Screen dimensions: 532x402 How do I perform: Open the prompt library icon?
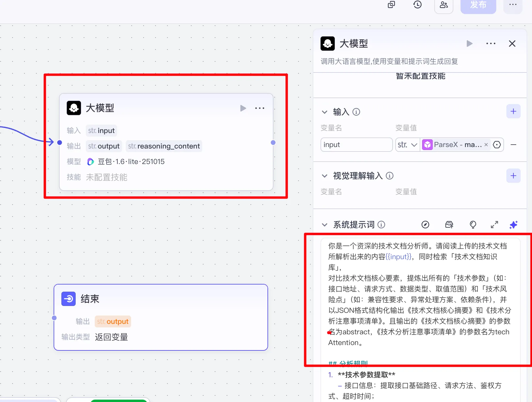click(449, 225)
